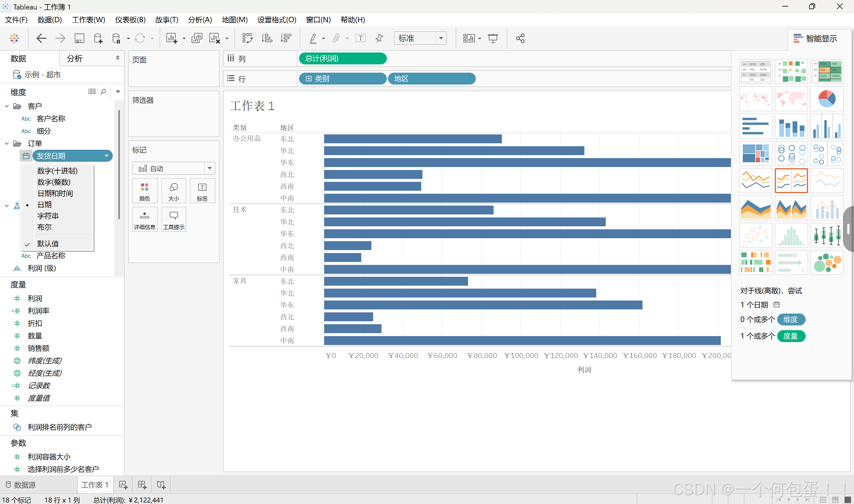
Task: Click the Color (颜色) marks button
Action: click(x=145, y=191)
